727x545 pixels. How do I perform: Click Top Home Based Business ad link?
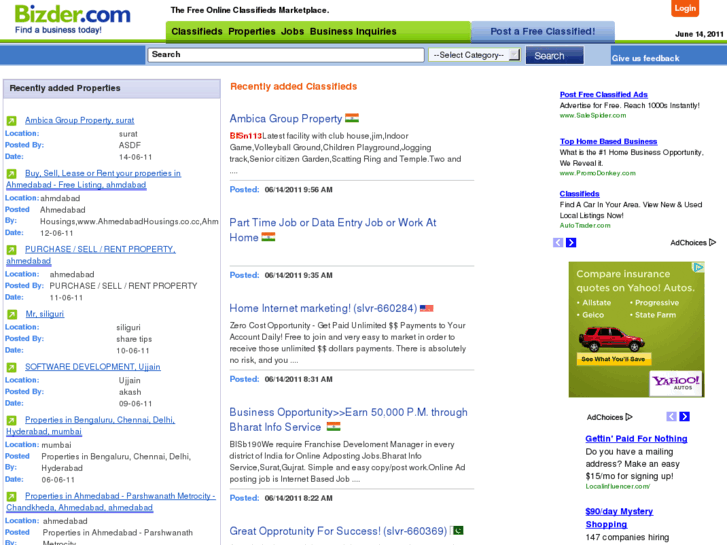(x=608, y=141)
